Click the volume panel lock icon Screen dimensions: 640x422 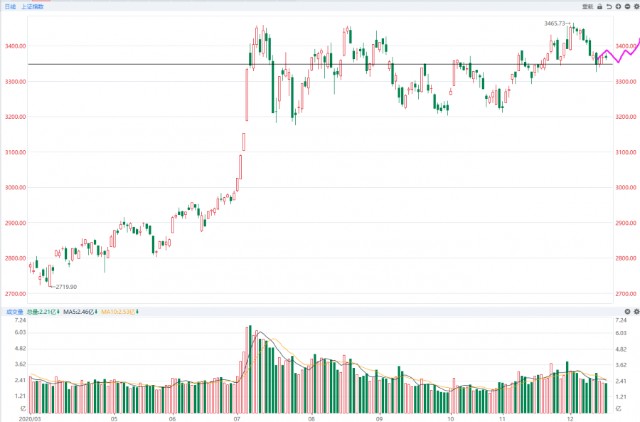pos(599,312)
